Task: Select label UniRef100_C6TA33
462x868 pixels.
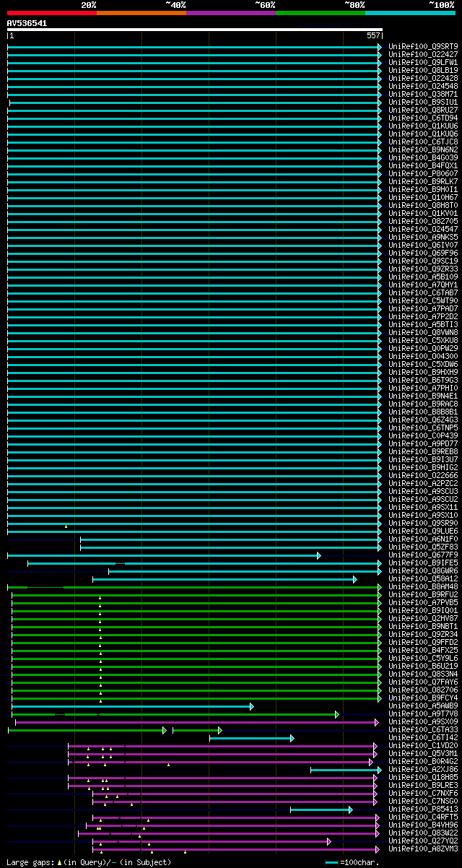Action: click(x=423, y=729)
